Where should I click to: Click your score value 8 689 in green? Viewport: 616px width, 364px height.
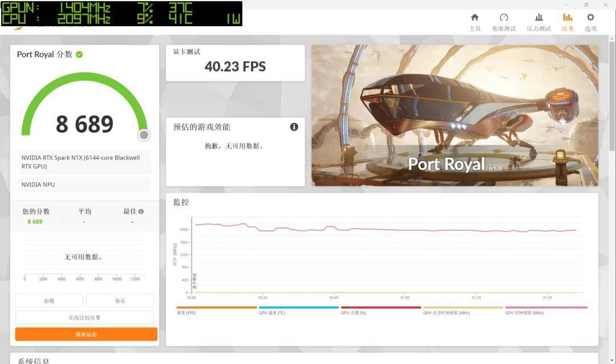pos(35,222)
